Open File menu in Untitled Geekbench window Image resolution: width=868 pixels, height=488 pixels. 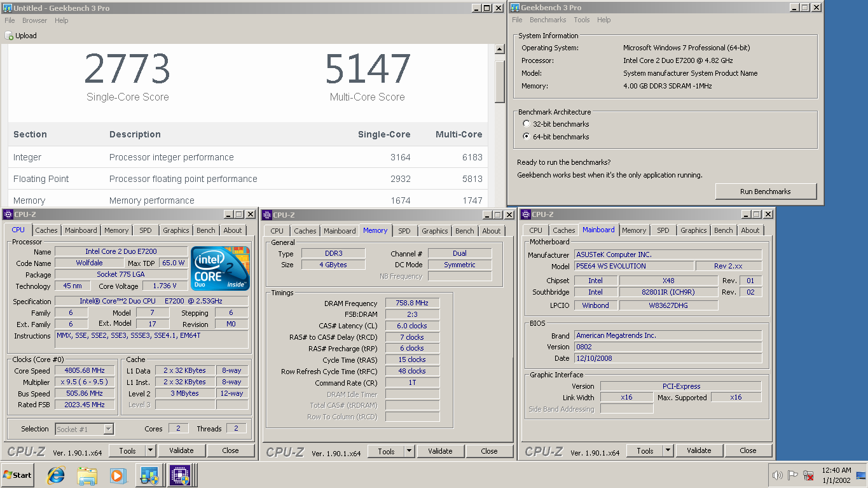click(x=10, y=20)
